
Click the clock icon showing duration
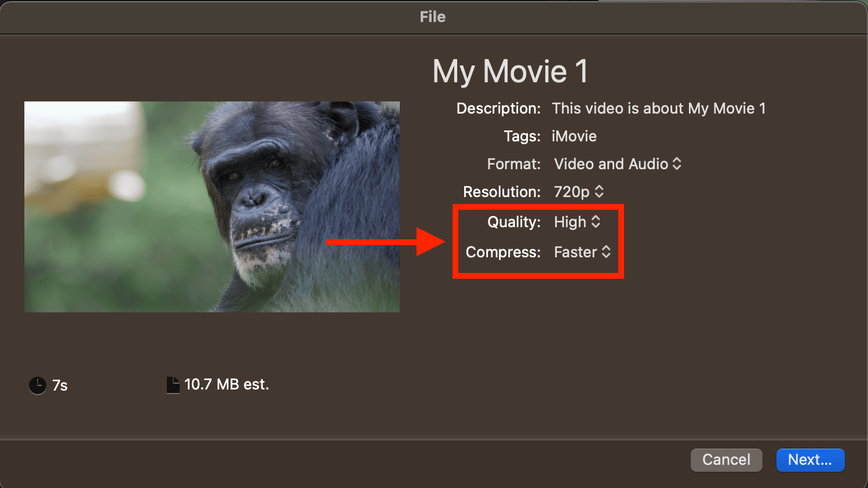tap(37, 385)
